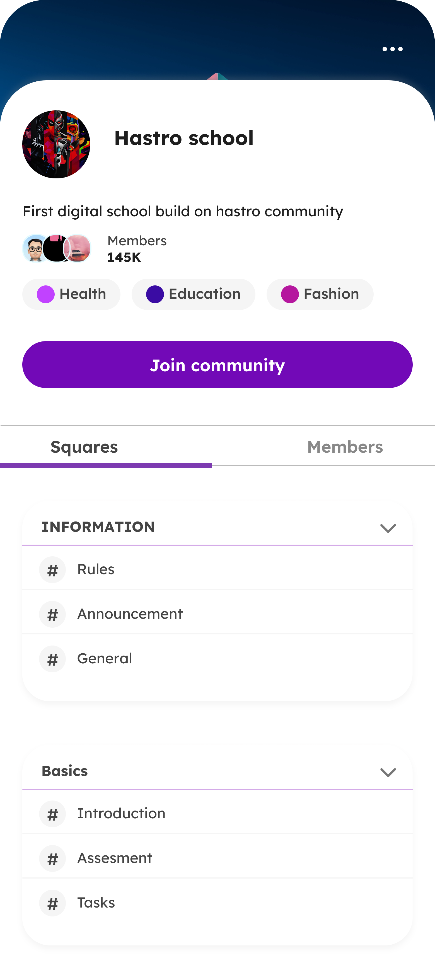Tap the hash icon beside Tasks
The width and height of the screenshot is (435, 980).
[x=52, y=903]
